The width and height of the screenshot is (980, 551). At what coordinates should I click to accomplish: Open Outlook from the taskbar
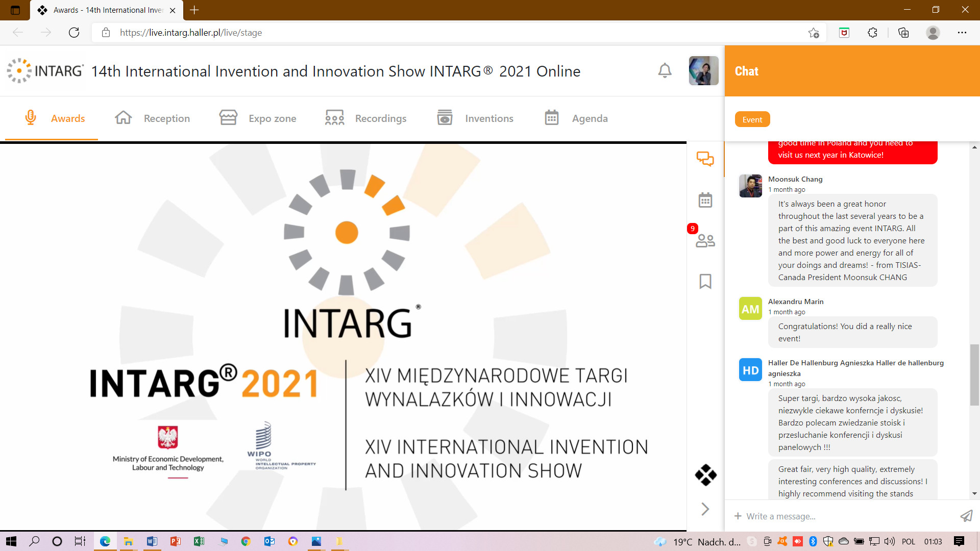point(269,541)
